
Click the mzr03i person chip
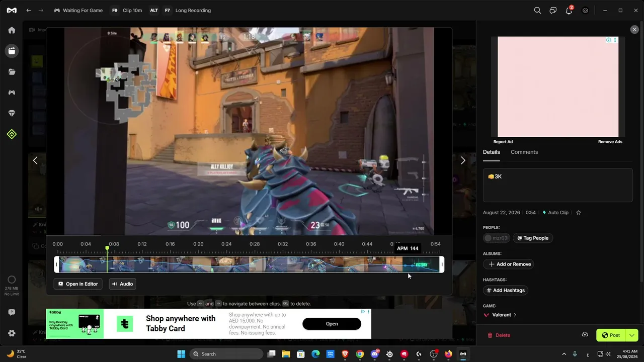click(x=496, y=238)
